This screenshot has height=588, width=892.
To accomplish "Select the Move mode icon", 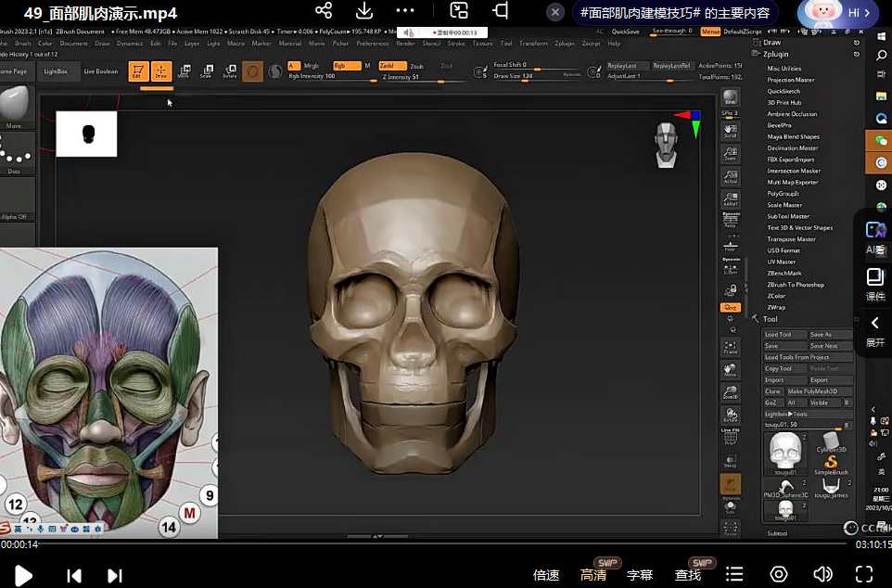I will [185, 69].
